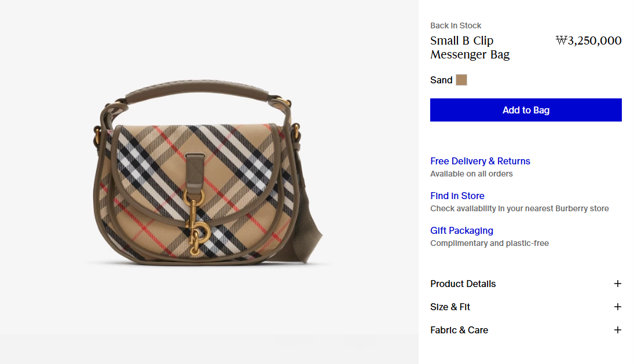Click the Complimentary and plastic-free text

(489, 243)
